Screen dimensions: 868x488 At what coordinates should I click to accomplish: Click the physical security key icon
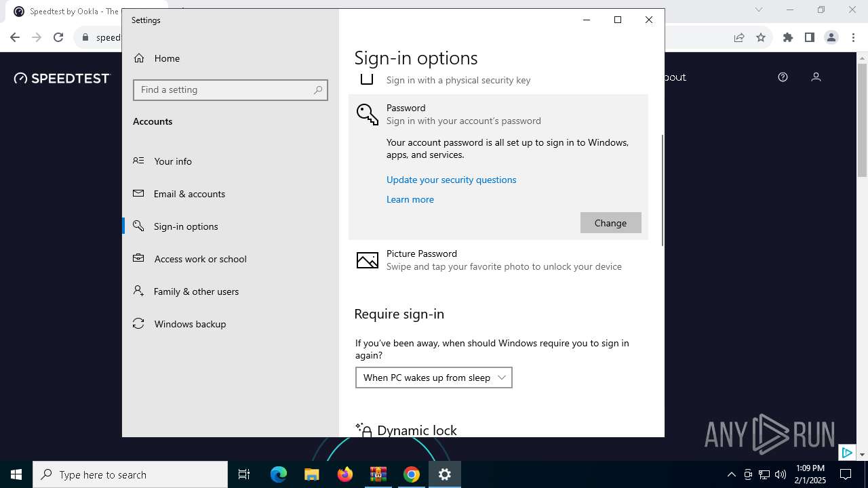[x=367, y=80]
